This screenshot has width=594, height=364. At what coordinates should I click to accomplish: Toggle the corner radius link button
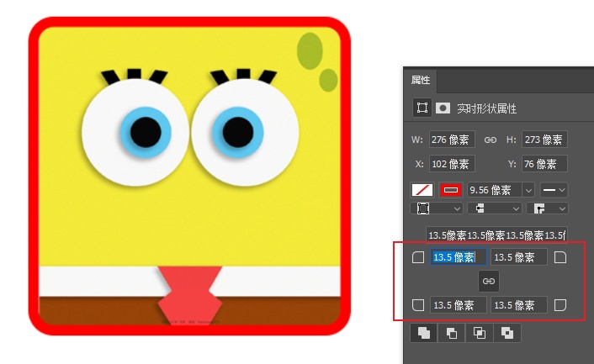(x=489, y=281)
